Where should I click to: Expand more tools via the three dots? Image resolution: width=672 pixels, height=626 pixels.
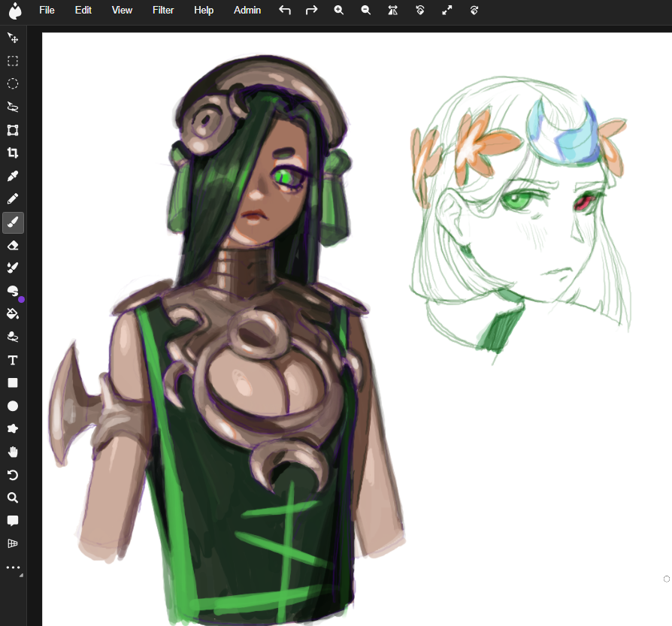13,567
